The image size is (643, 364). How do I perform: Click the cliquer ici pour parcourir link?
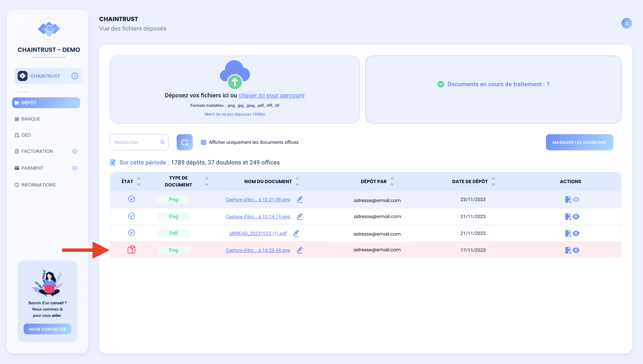[x=272, y=96]
